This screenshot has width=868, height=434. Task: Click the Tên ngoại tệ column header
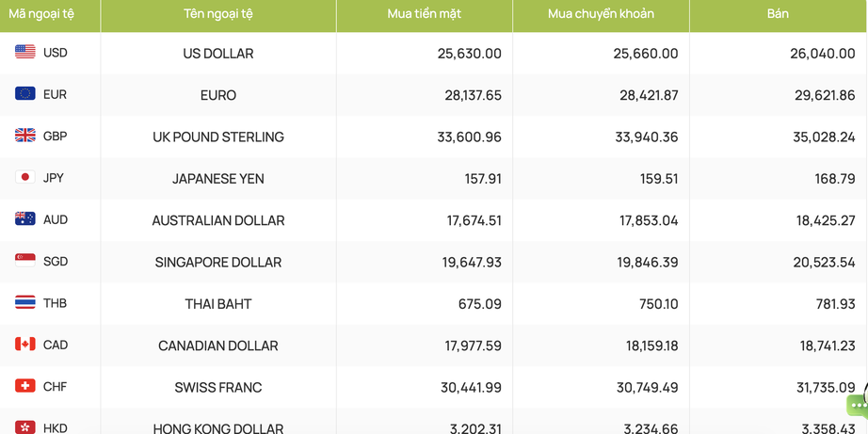(x=218, y=15)
